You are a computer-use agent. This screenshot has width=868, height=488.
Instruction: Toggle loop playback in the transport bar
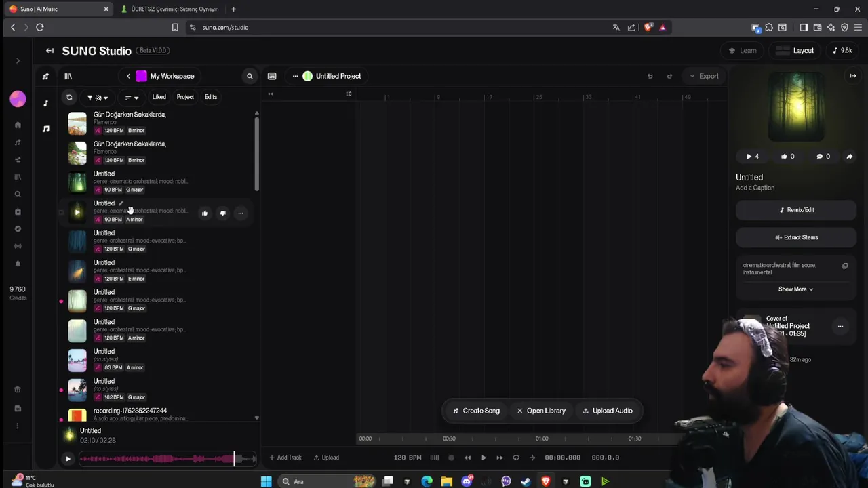pos(516,458)
